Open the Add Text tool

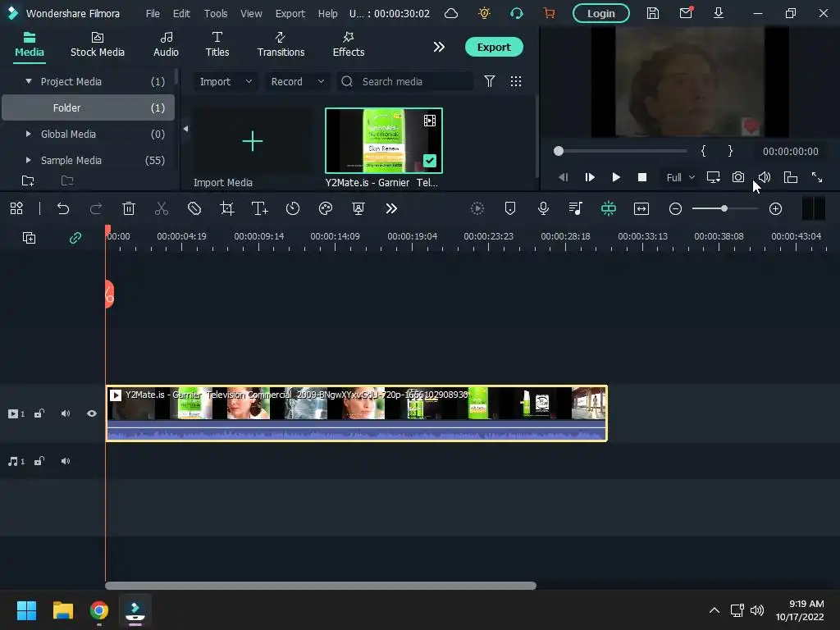(260, 208)
